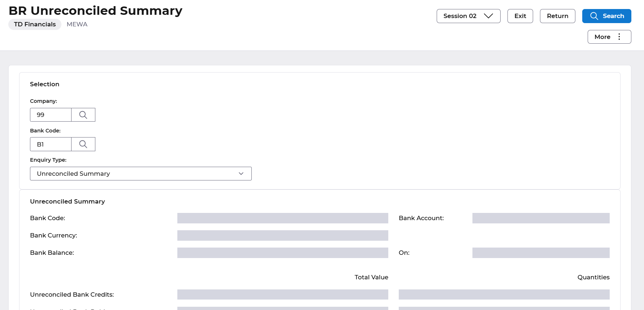644x310 pixels.
Task: Open the More menu
Action: [x=609, y=37]
